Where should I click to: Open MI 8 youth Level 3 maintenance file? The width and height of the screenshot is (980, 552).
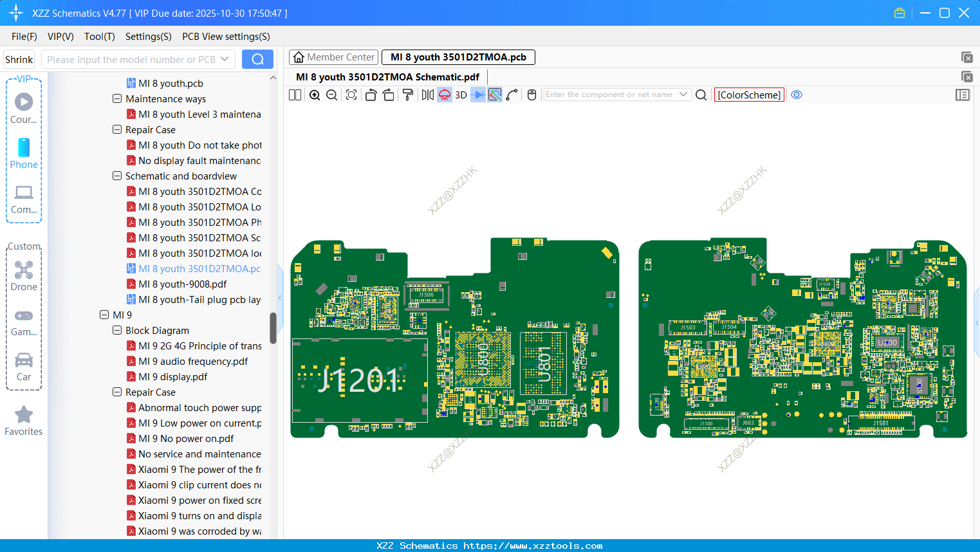(194, 114)
